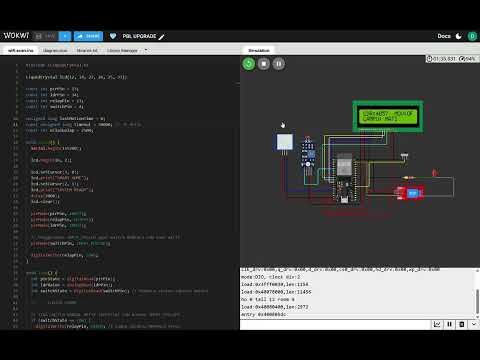Edit project name with the pencil icon
Screen dimensions: 480x360
coord(162,36)
